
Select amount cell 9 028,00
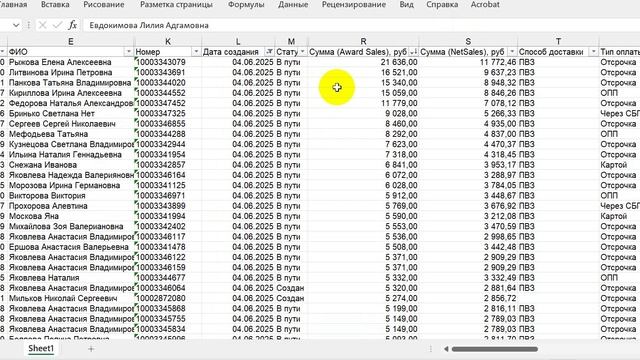click(363, 113)
